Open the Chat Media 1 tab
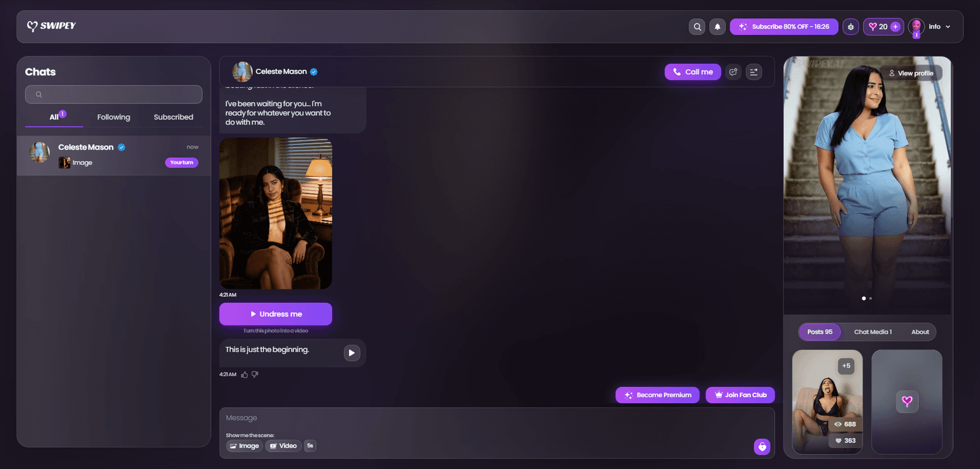 tap(873, 332)
